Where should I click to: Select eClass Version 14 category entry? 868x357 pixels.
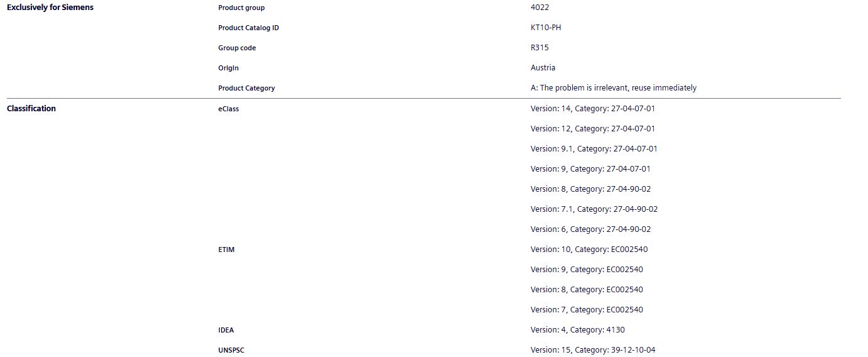(592, 109)
